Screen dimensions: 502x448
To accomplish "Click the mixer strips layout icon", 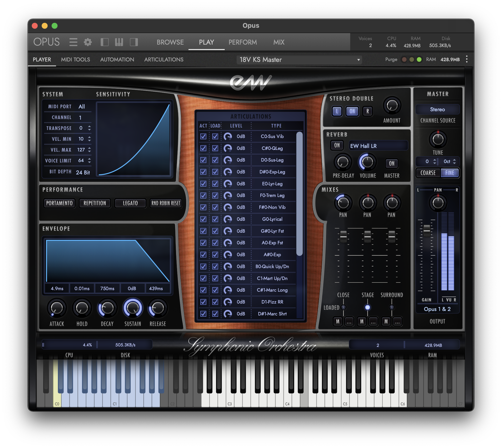I will [119, 42].
